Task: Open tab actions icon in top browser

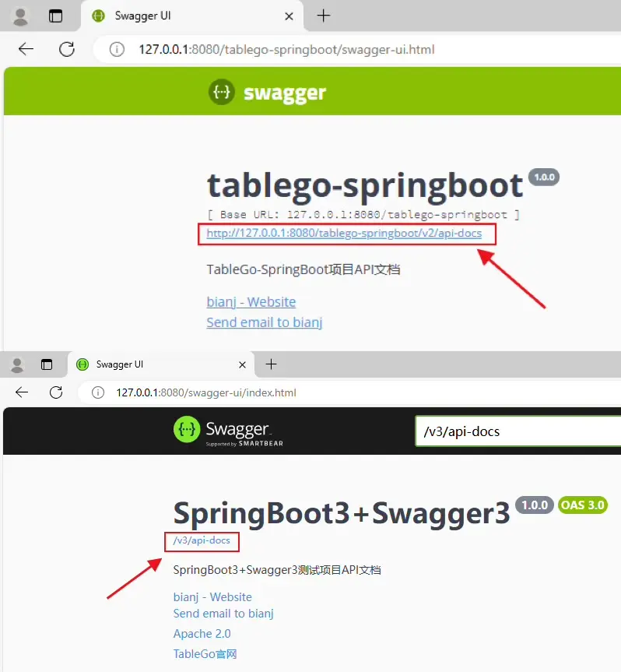Action: (55, 16)
